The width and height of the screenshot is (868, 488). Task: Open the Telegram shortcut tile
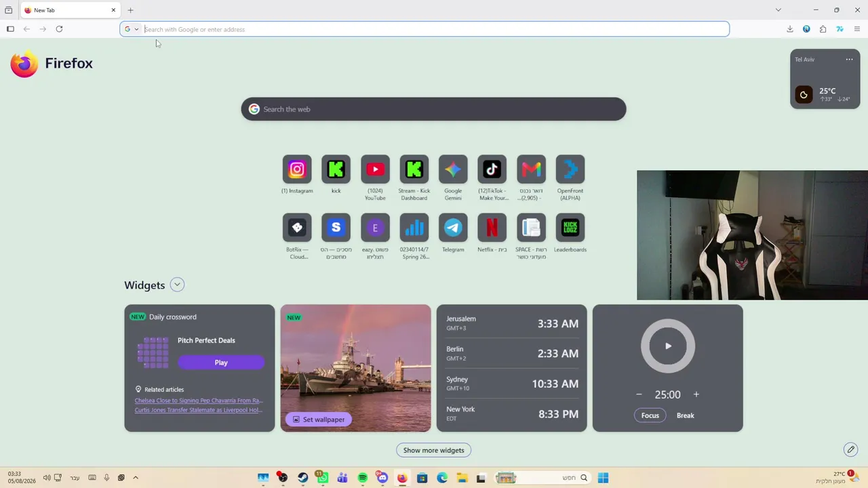[453, 228]
